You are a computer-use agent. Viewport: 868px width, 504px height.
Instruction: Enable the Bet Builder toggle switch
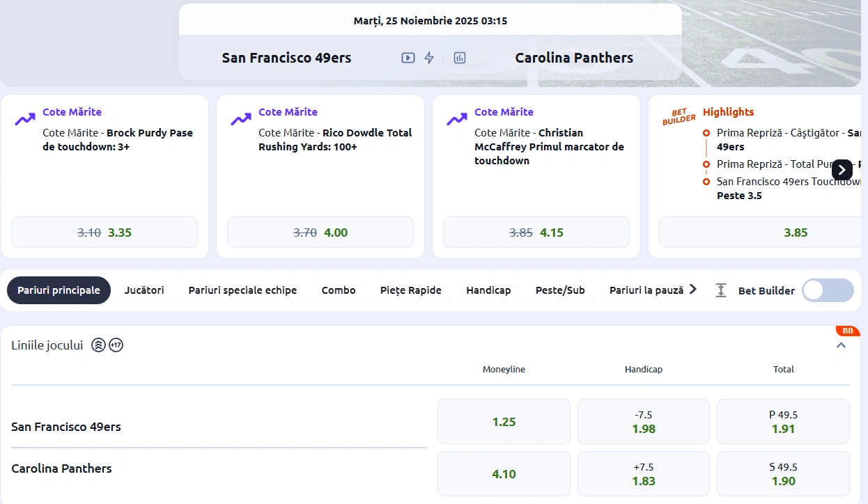coord(828,290)
